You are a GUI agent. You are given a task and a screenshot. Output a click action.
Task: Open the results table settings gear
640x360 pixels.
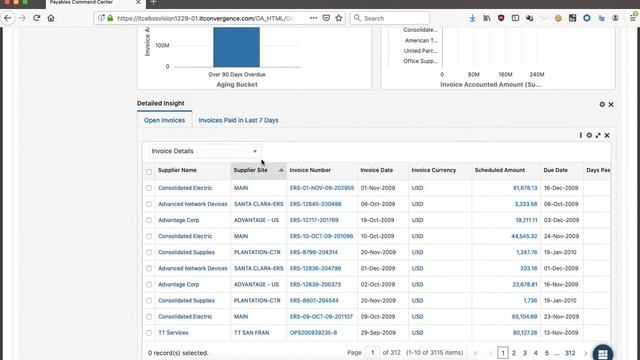(589, 135)
